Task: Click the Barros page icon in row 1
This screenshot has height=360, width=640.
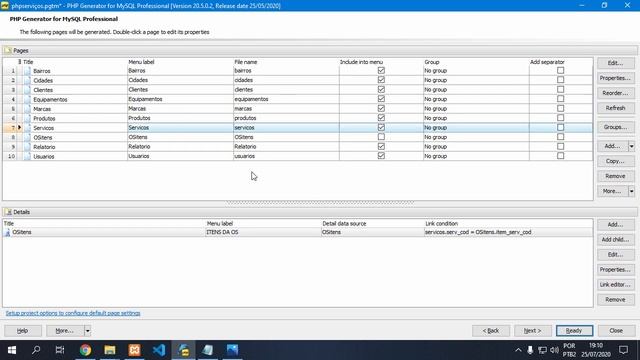Action: point(27,71)
